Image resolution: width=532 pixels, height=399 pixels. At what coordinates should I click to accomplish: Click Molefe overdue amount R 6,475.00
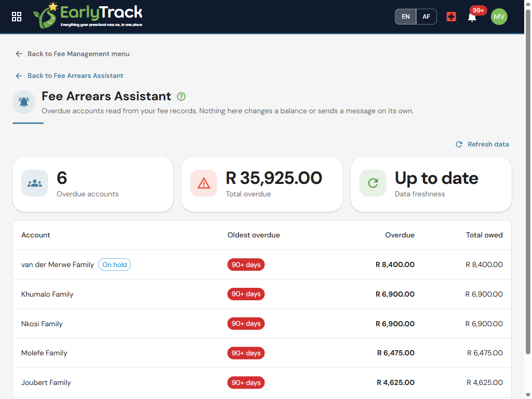click(395, 353)
